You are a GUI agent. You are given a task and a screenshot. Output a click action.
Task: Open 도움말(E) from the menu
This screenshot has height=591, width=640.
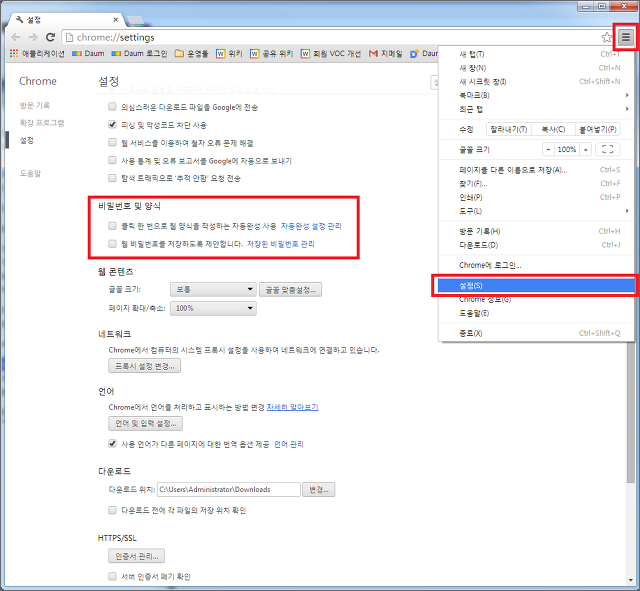pos(536,313)
